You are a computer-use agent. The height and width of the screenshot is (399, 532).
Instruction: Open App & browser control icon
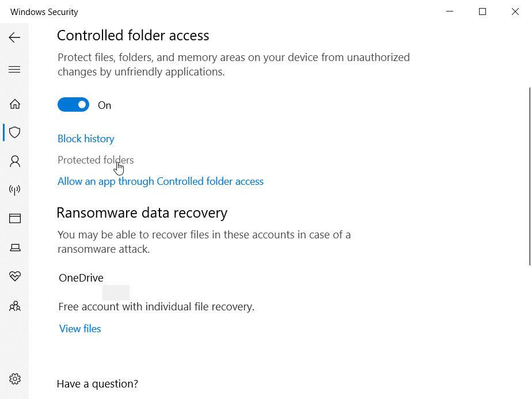(15, 219)
